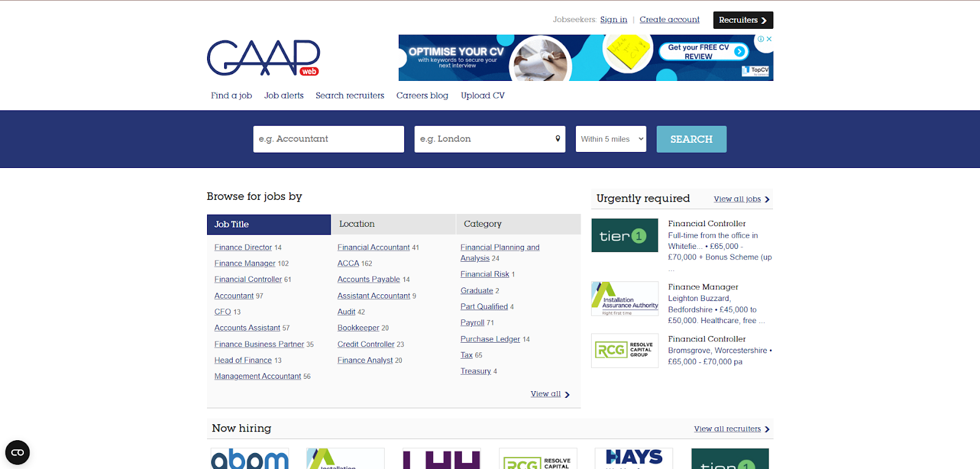The height and width of the screenshot is (469, 980).
Task: Browse Purchase Ledger jobs
Action: 490,340
